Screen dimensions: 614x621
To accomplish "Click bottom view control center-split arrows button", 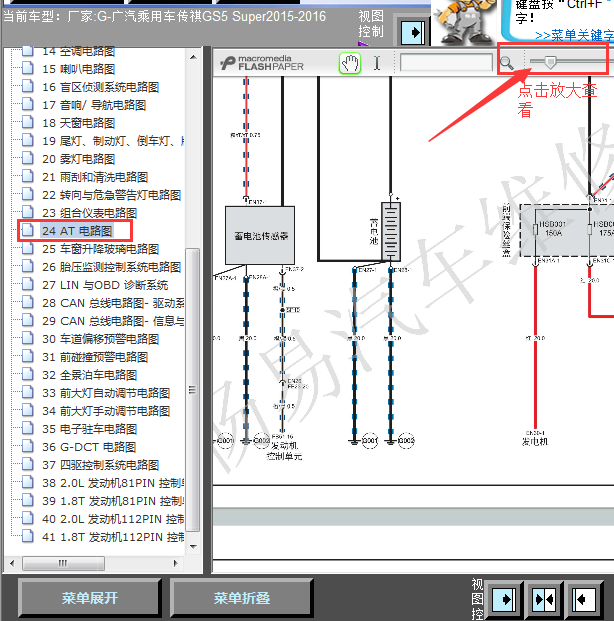I will click(x=544, y=599).
